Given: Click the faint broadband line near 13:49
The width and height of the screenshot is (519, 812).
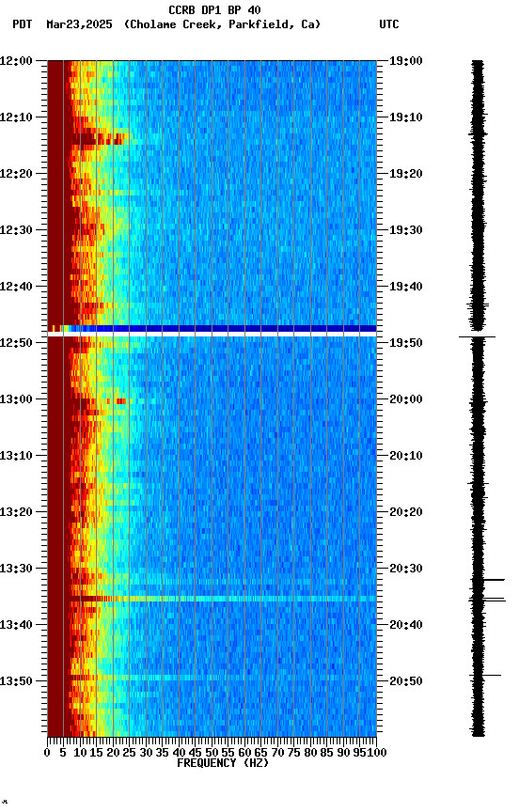Looking at the screenshot, I should click(212, 678).
